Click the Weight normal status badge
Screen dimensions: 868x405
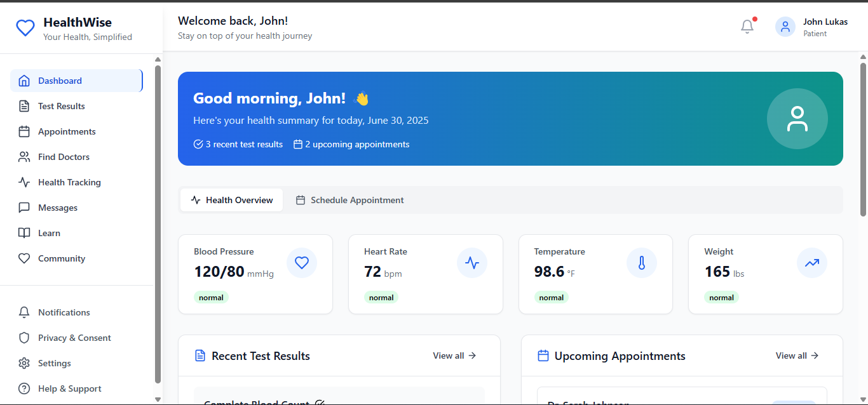[721, 297]
